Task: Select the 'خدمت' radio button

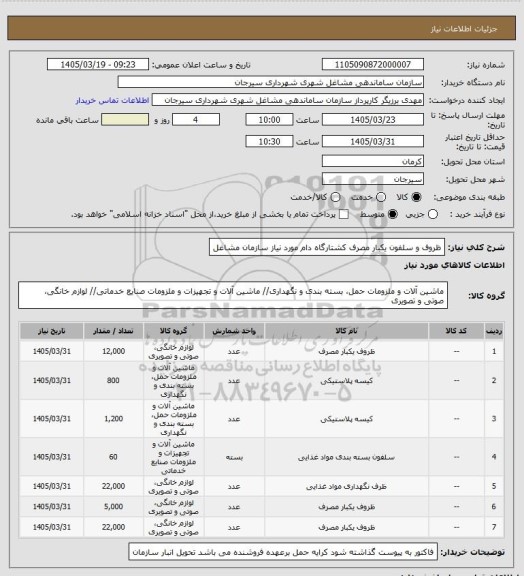Action: (x=381, y=197)
